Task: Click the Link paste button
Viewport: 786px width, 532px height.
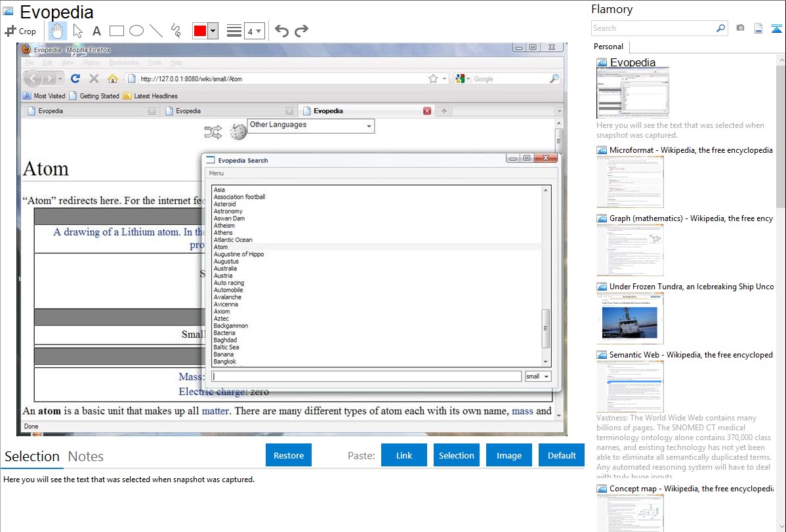Action: tap(403, 455)
